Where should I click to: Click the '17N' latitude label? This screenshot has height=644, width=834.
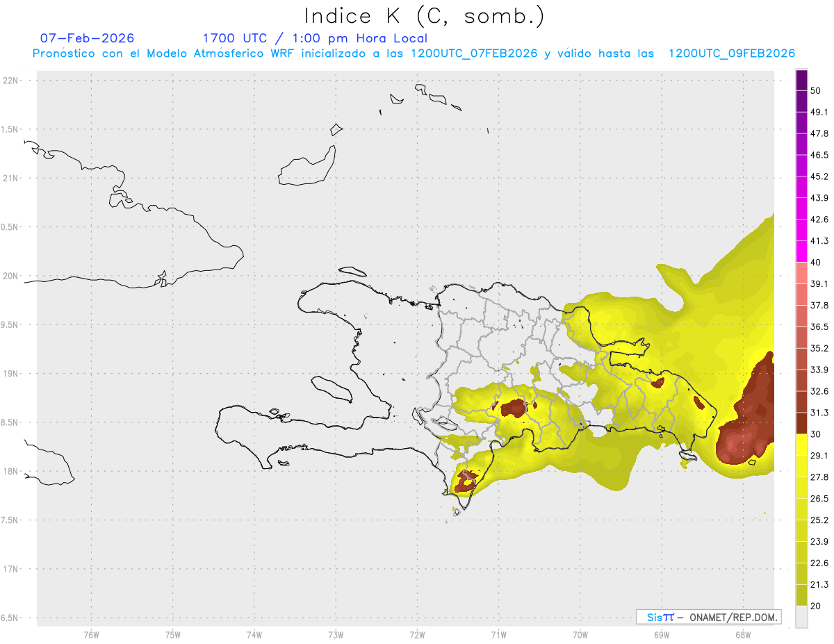click(11, 569)
